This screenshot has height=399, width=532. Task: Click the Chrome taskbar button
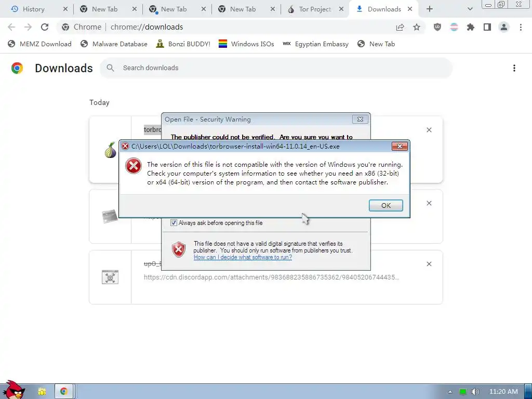pyautogui.click(x=64, y=392)
